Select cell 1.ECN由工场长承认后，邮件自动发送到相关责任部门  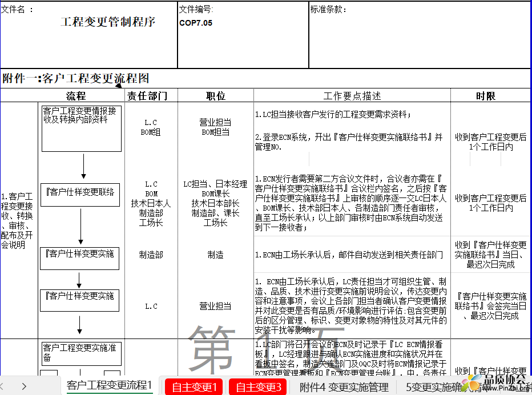[349, 255]
